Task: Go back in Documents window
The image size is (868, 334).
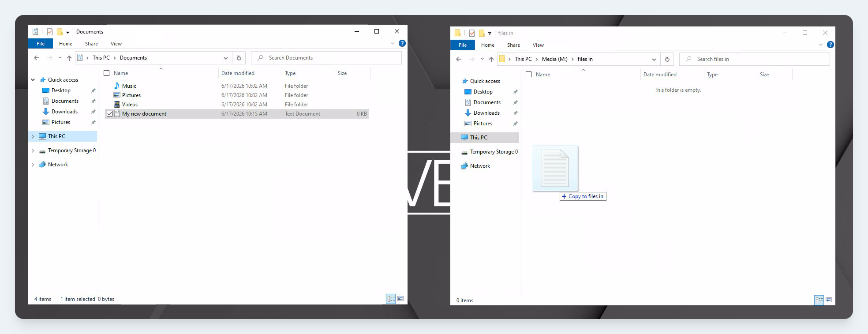Action: tap(37, 58)
